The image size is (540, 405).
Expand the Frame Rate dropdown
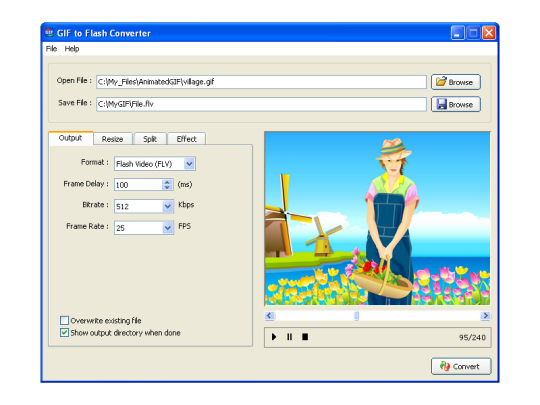tap(168, 228)
